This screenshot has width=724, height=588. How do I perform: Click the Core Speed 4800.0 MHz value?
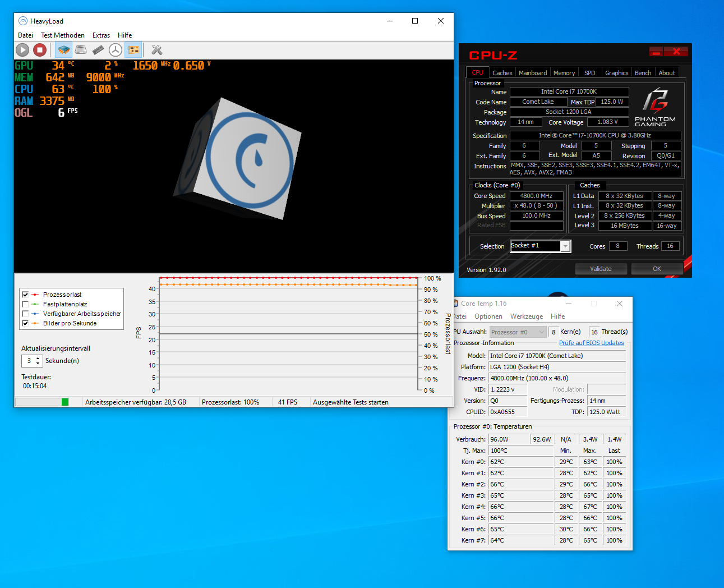pyautogui.click(x=536, y=196)
